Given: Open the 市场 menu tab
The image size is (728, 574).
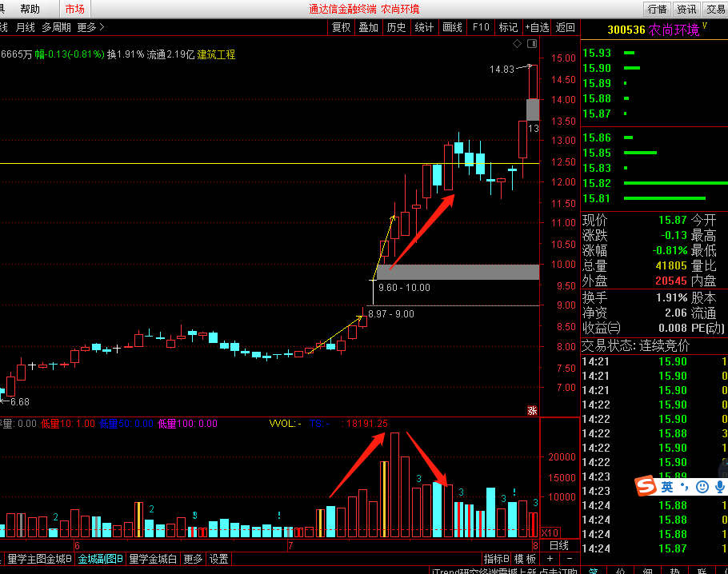Looking at the screenshot, I should (x=74, y=9).
